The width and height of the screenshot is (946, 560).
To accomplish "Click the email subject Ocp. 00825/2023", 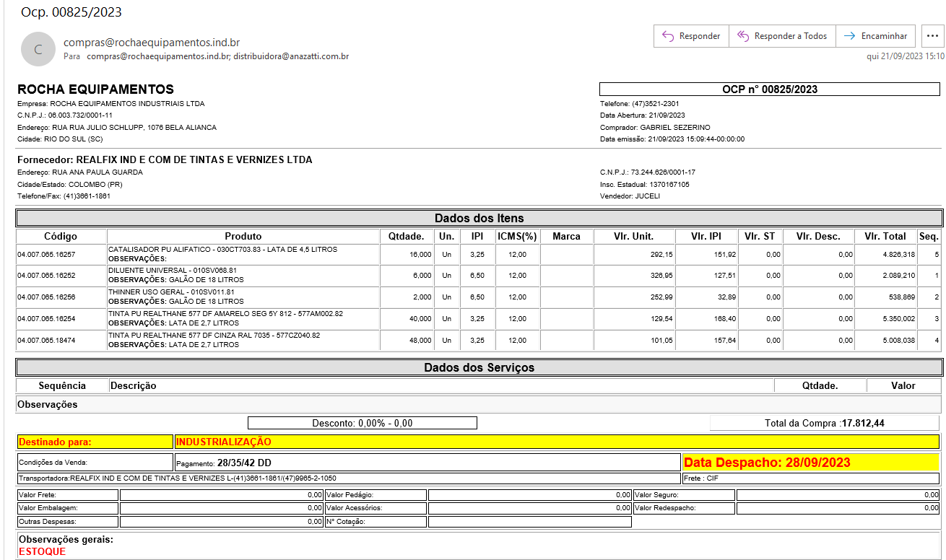I will coord(71,12).
